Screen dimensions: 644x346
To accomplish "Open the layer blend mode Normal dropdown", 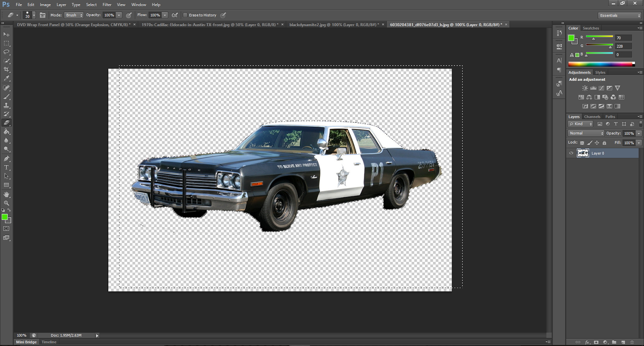I will click(x=586, y=133).
